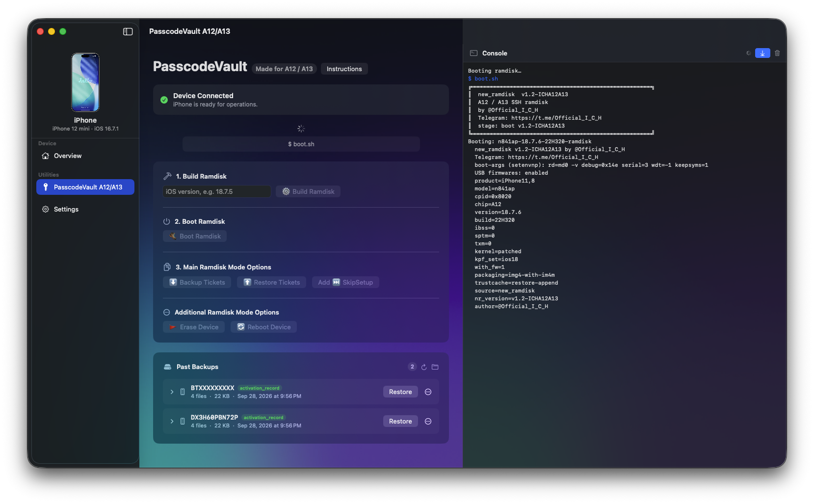The height and width of the screenshot is (504, 814).
Task: Focus the iOS version input field
Action: click(217, 191)
